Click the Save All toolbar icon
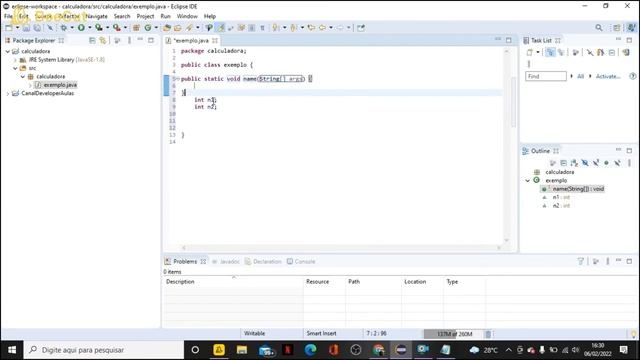This screenshot has width=640, height=360. 37,28
